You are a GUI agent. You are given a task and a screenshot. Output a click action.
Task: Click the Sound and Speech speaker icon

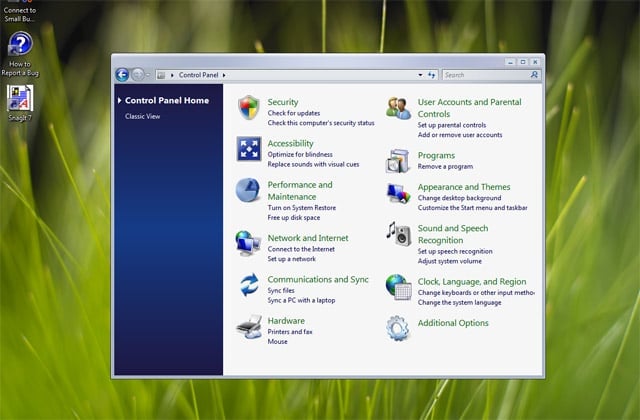tap(398, 233)
